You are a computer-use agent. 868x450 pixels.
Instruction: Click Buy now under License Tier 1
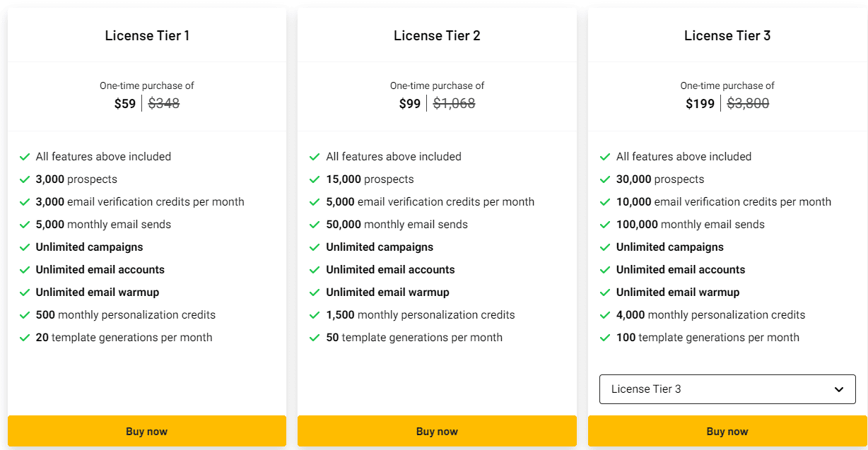147,431
